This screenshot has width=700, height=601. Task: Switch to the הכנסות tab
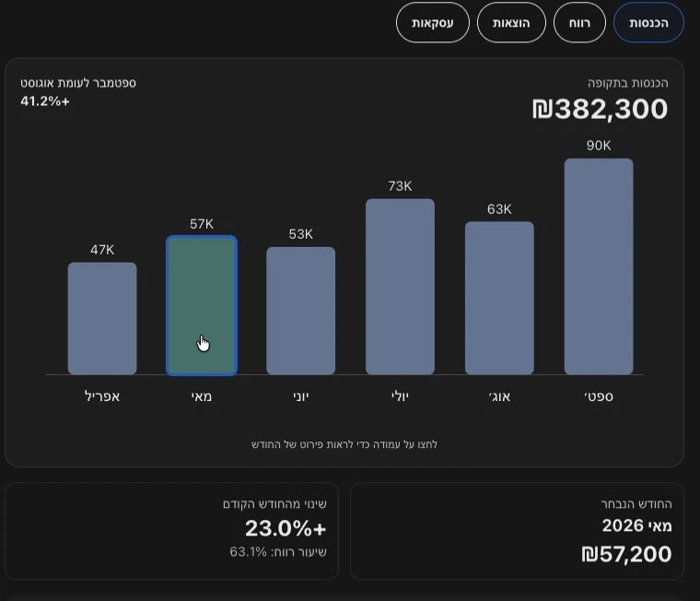648,23
